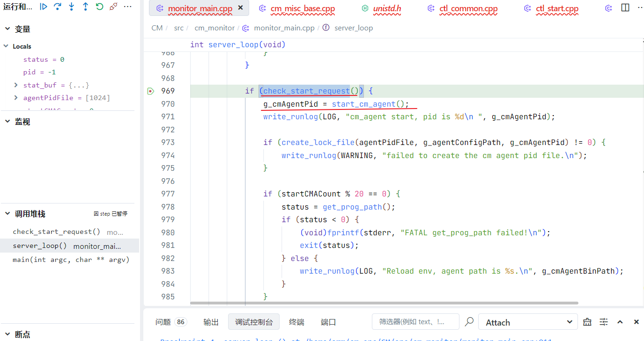Toggle the breakpoint glyph at line 969
644x341 pixels.
click(x=150, y=91)
